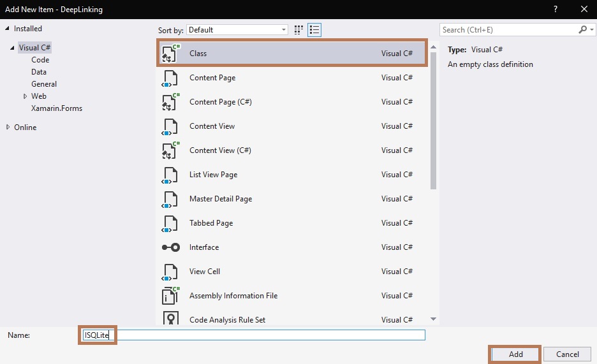Click the Content Page (C#) template icon
The height and width of the screenshot is (364, 597).
pyautogui.click(x=170, y=101)
